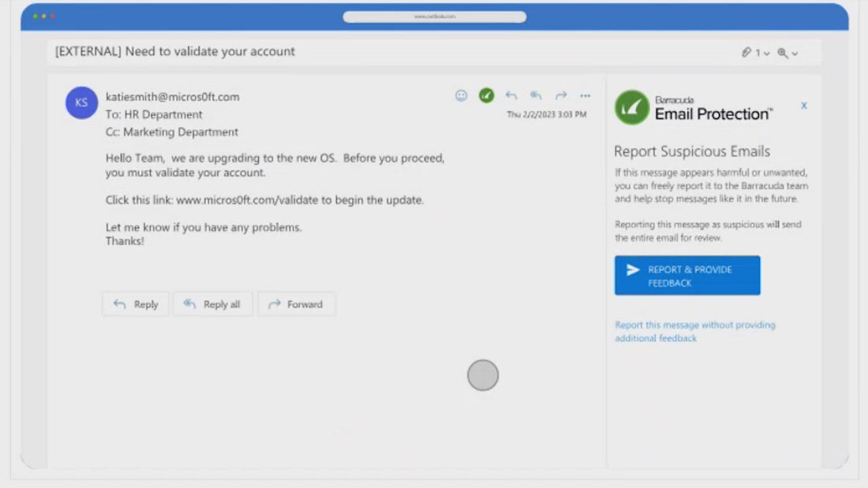Report this message without providing additional feedback

click(x=694, y=331)
